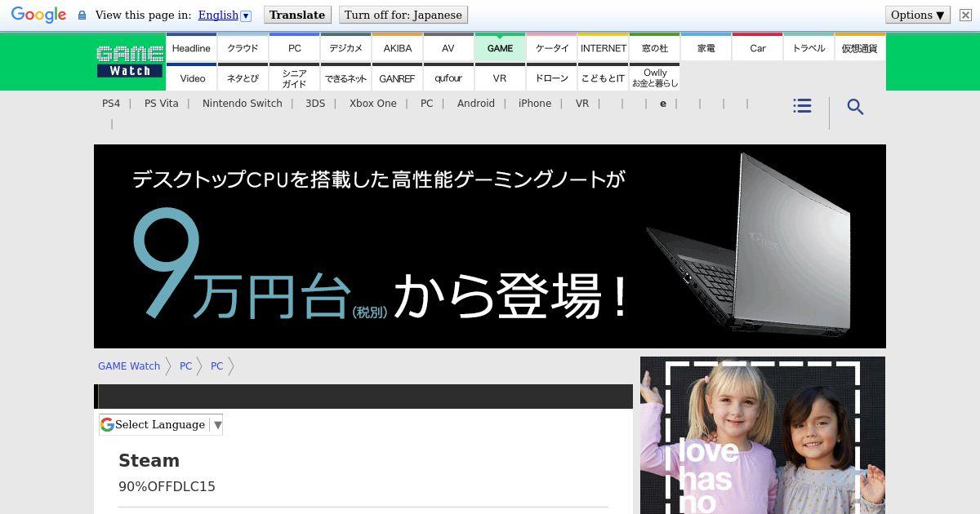Open the VR tab in second row
Viewport: 980px width, 514px height.
pyautogui.click(x=500, y=78)
